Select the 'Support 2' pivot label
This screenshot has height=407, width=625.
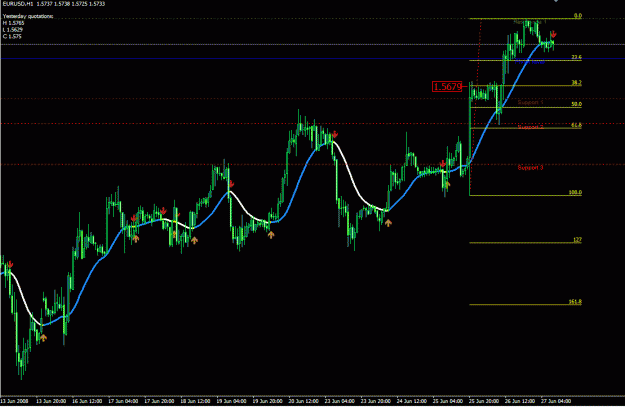tap(531, 127)
